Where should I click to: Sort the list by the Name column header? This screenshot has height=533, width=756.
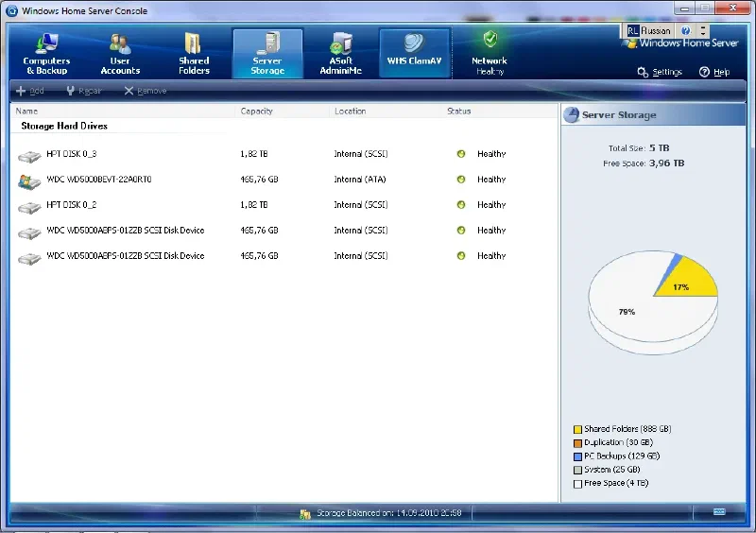click(26, 112)
